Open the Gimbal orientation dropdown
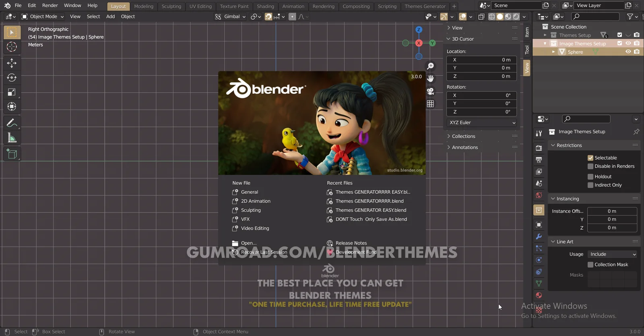 tap(230, 17)
